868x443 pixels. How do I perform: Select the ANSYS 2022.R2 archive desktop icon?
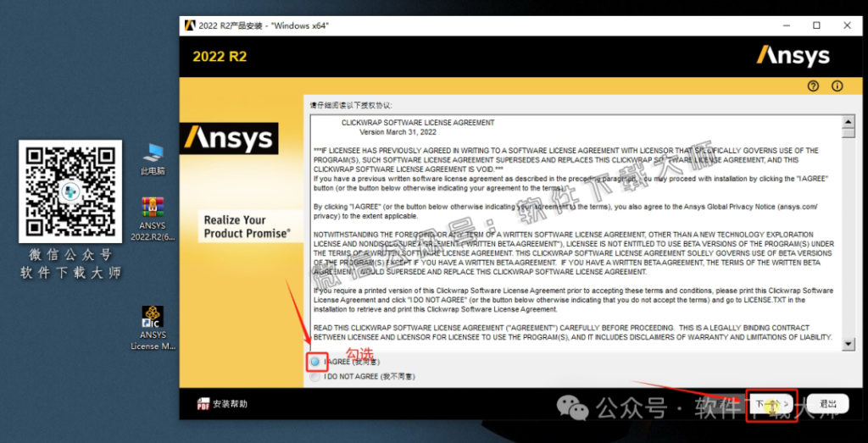pos(153,219)
